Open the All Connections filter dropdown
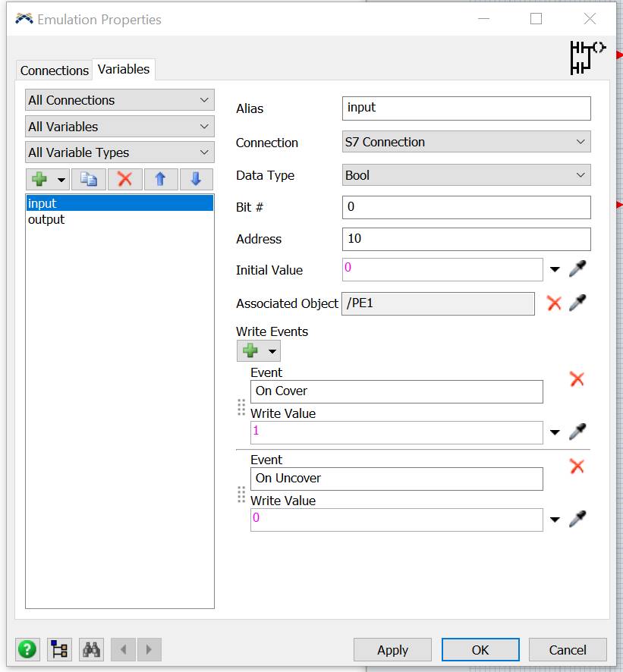The image size is (623, 672). pos(120,100)
